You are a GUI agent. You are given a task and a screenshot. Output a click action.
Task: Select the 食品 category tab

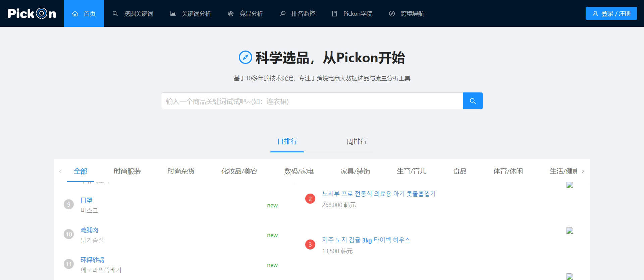click(x=460, y=171)
